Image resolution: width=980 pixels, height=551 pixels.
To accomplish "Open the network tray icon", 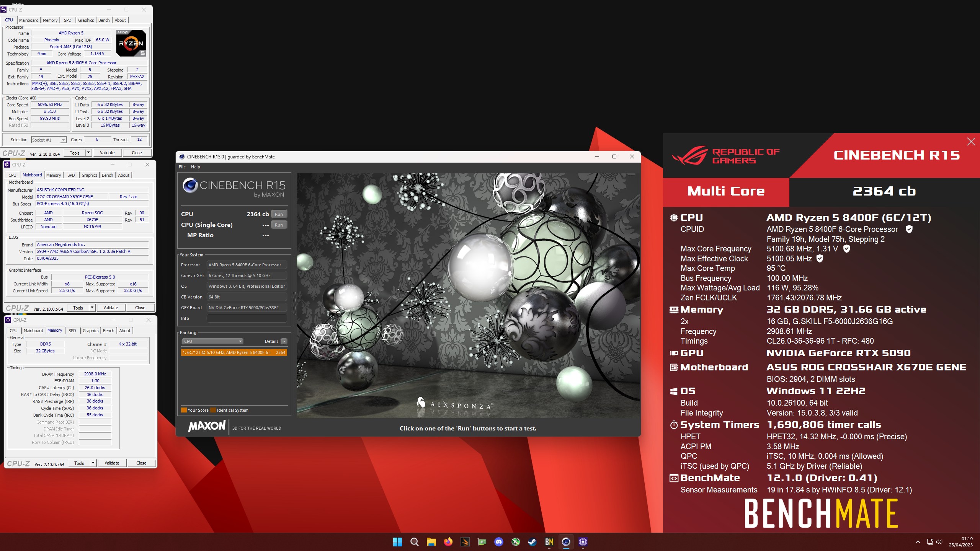I will (930, 542).
